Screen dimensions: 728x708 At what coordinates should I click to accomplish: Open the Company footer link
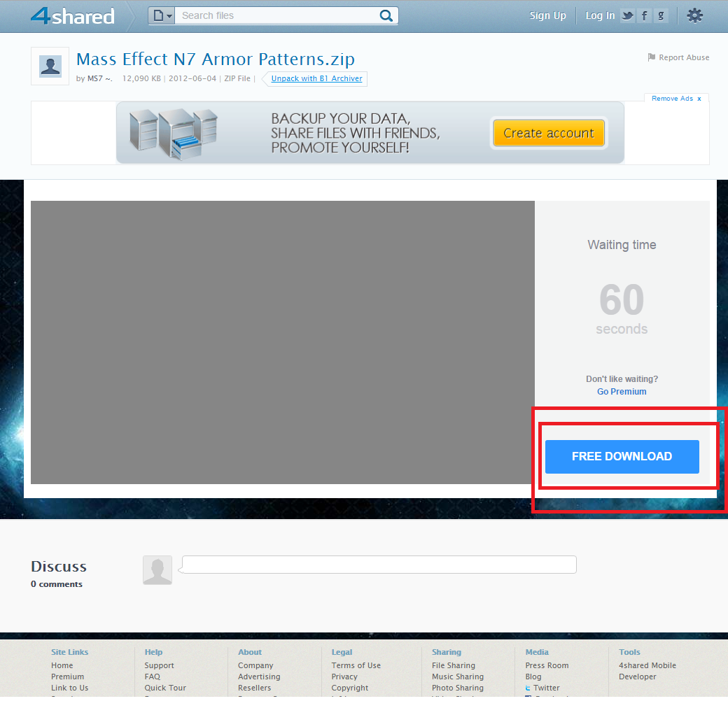255,665
